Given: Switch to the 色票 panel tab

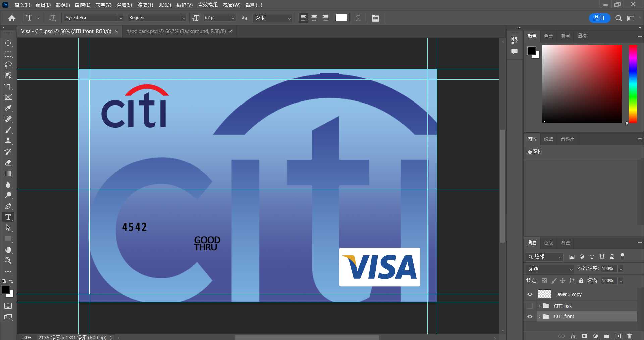Looking at the screenshot, I should coord(548,36).
